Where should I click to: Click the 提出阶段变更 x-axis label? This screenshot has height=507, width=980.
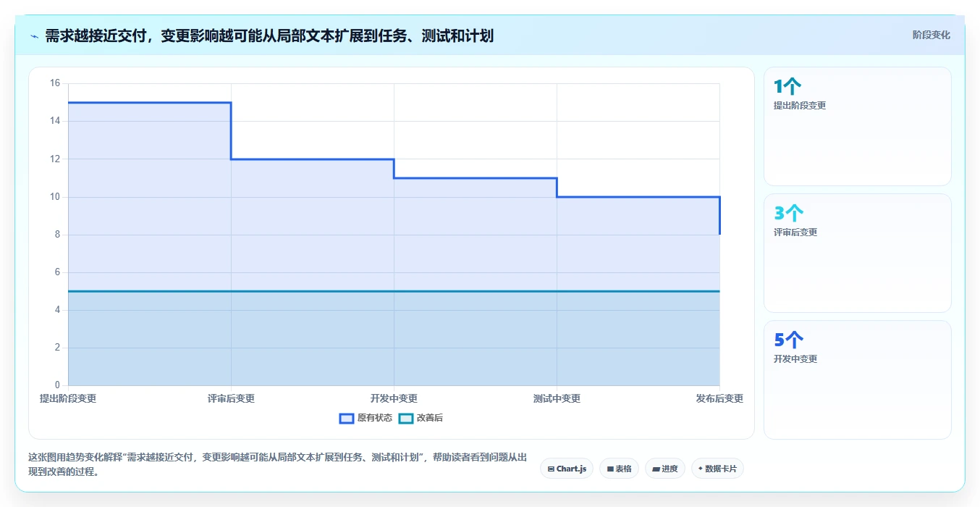point(68,398)
